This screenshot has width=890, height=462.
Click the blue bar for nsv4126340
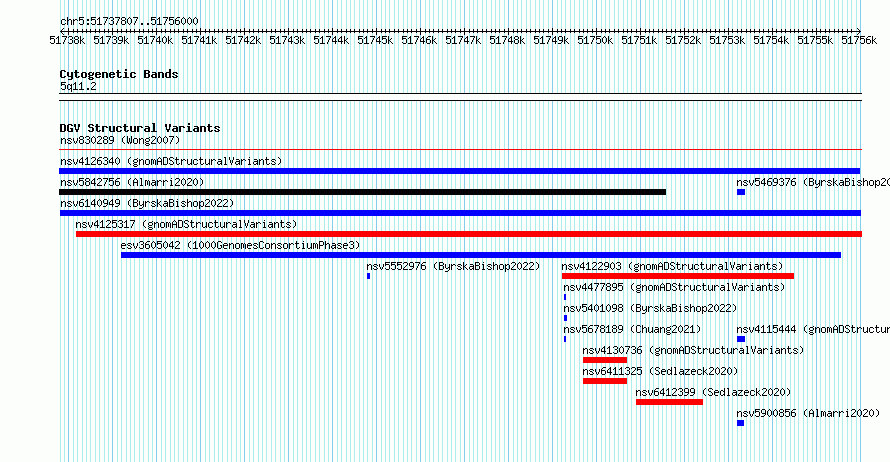460,171
